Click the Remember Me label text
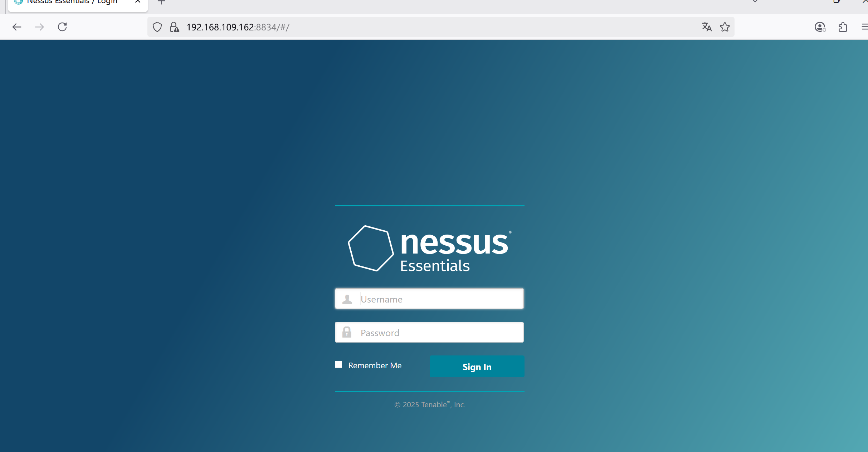Viewport: 868px width, 452px height. click(375, 365)
